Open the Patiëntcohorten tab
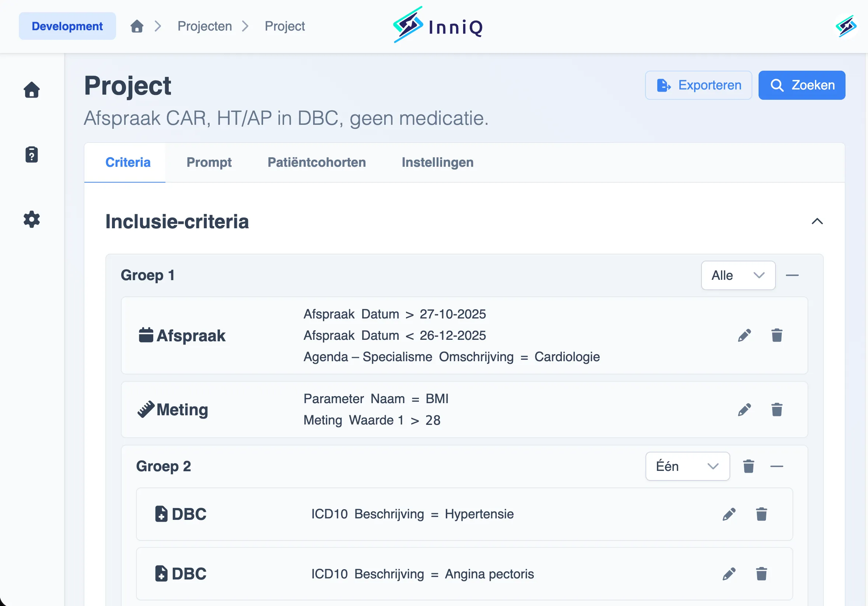This screenshot has height=606, width=868. pos(316,162)
